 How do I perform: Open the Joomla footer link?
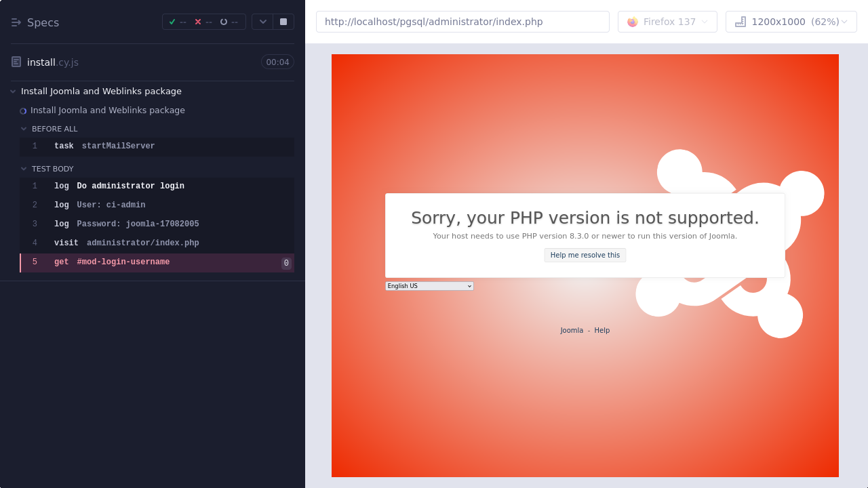572,331
